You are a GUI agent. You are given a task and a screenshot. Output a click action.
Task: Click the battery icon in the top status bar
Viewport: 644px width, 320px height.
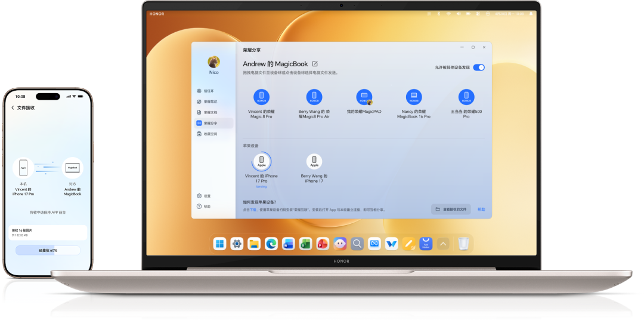[x=468, y=14]
